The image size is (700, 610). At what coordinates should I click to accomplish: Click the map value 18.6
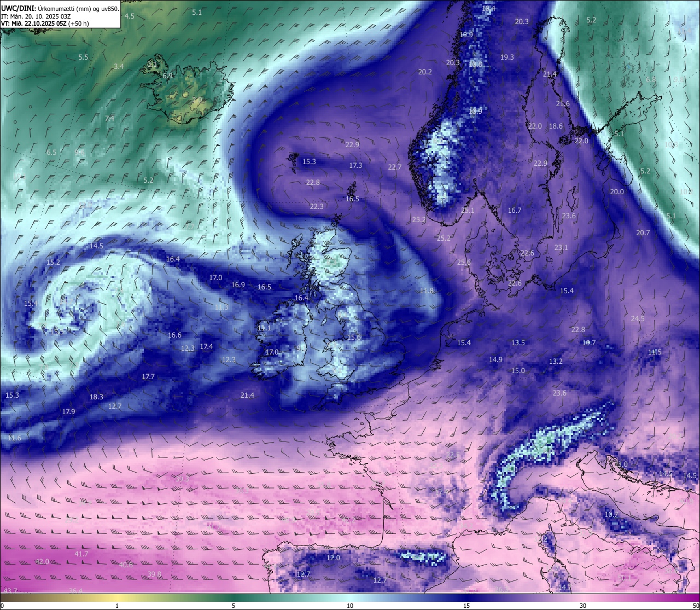click(x=556, y=126)
